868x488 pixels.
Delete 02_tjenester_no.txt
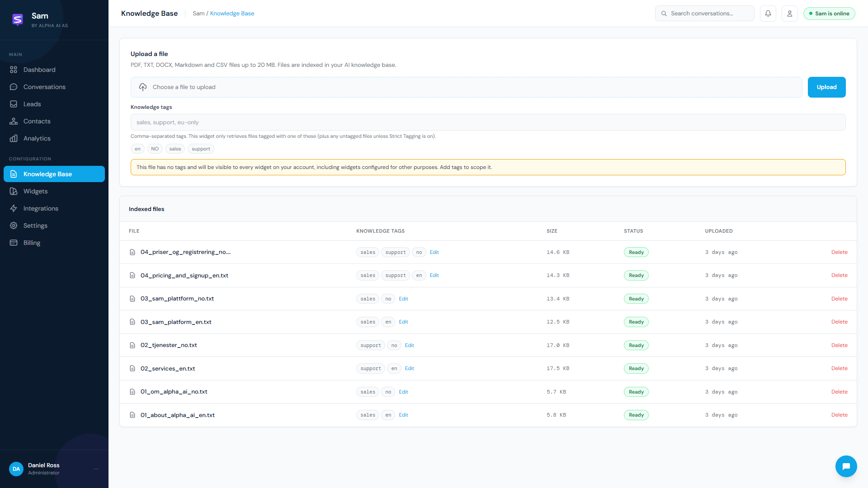point(839,346)
